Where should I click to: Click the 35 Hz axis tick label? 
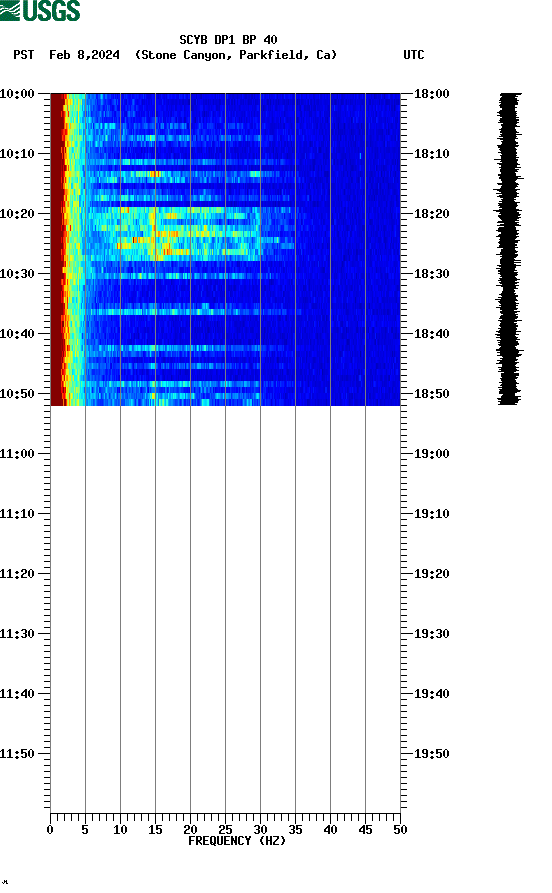[295, 830]
